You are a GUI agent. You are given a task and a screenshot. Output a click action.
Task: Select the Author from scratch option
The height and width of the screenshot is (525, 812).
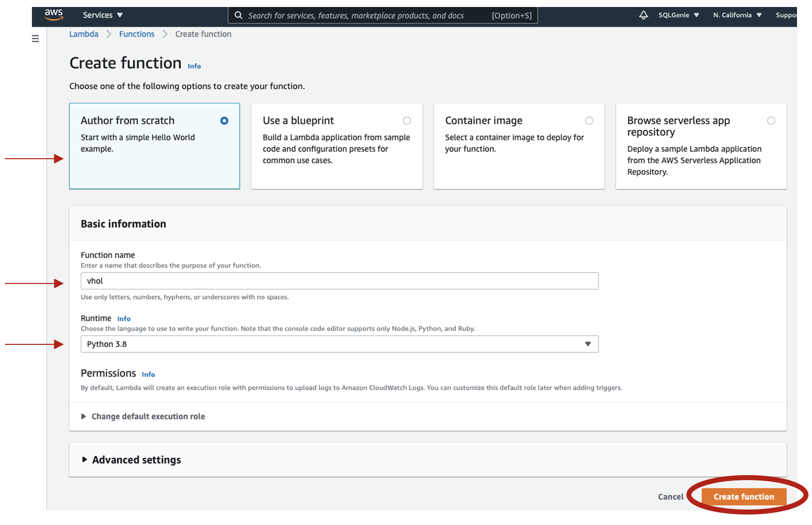(224, 121)
